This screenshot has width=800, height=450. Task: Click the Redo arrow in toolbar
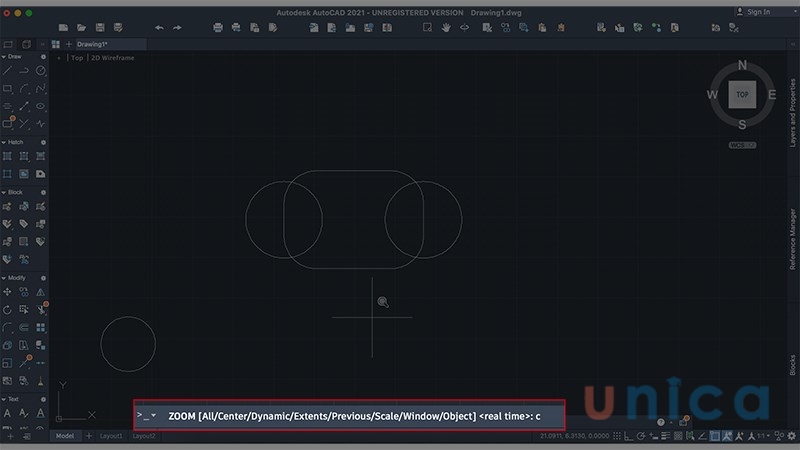point(178,27)
